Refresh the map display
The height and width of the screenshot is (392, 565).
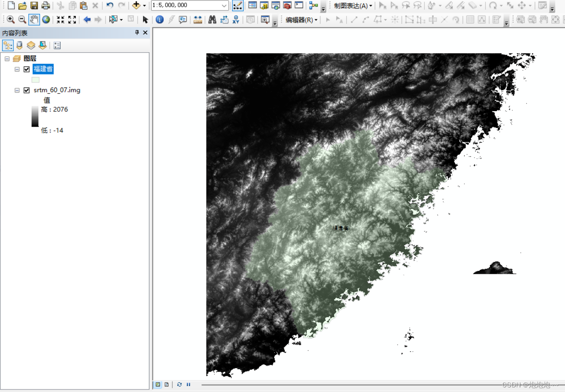179,384
